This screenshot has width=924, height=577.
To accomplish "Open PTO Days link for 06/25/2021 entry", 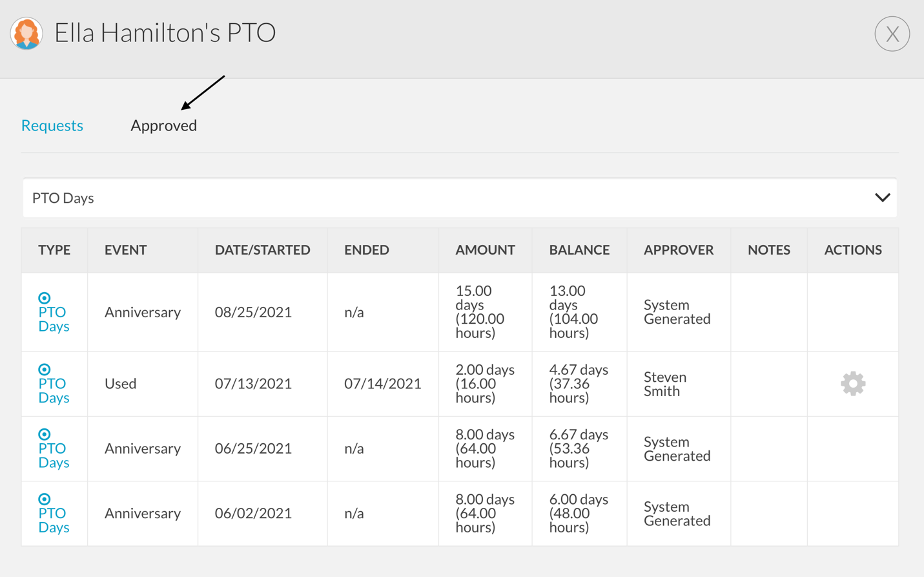I will tap(54, 456).
